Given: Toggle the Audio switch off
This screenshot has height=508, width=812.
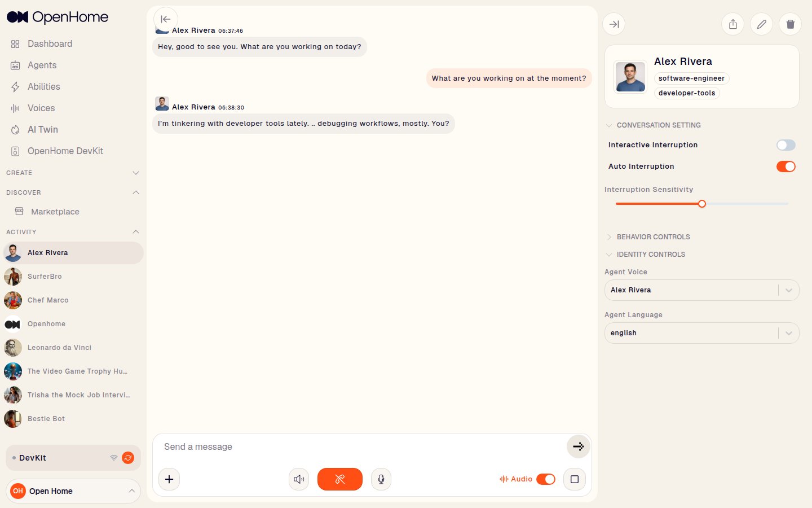Looking at the screenshot, I should [x=546, y=479].
